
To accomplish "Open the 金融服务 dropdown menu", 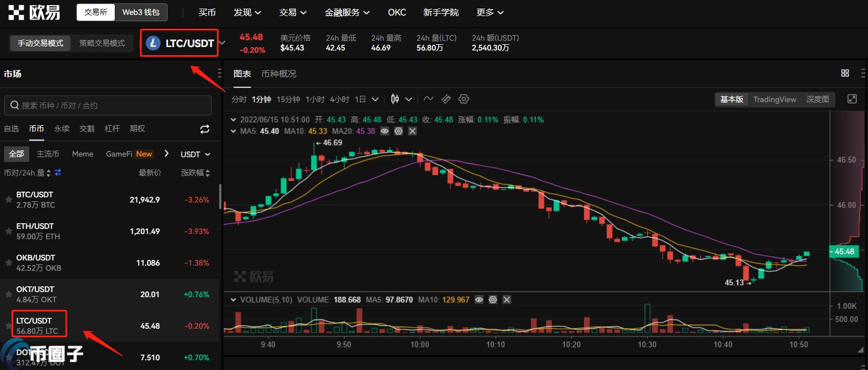I will [347, 12].
